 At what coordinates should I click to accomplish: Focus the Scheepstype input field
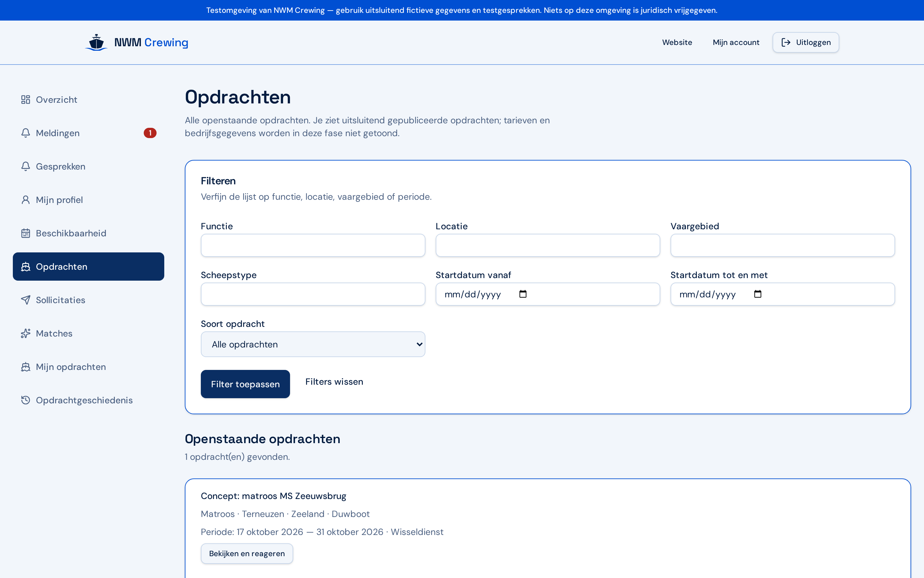(x=313, y=294)
